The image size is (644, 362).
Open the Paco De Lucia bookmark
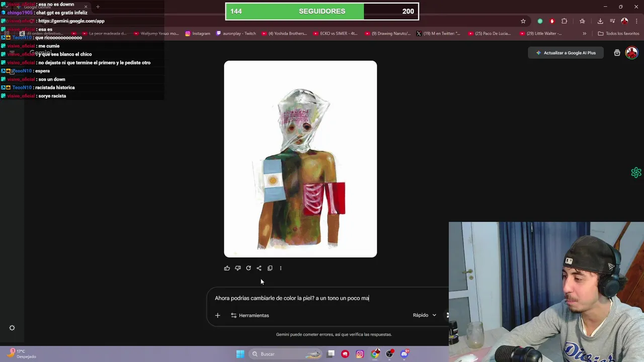(490, 34)
